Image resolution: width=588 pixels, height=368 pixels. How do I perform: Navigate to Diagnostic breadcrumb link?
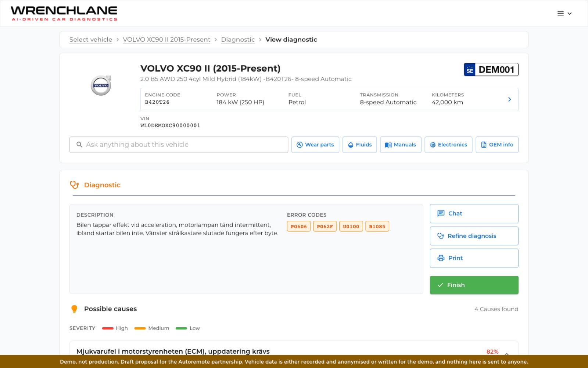click(x=238, y=39)
